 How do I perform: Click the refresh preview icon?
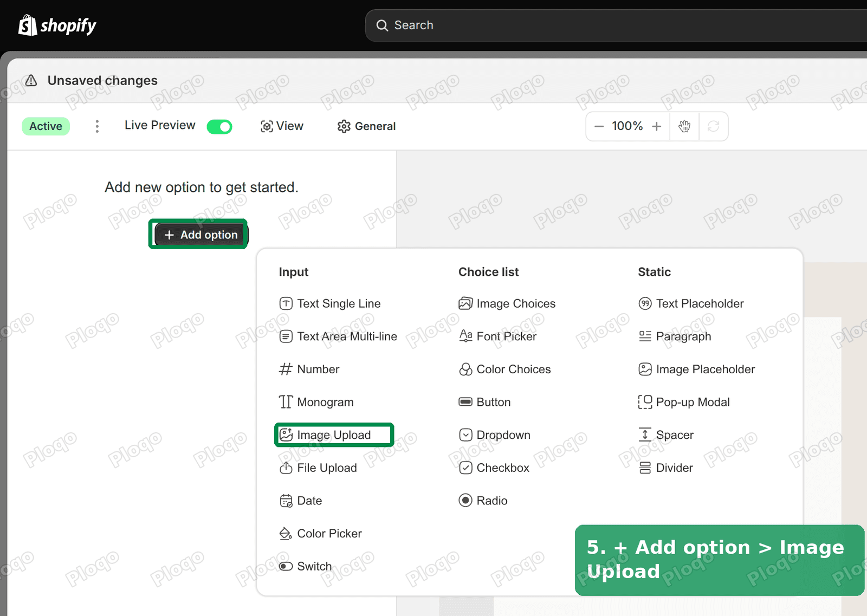pos(714,126)
